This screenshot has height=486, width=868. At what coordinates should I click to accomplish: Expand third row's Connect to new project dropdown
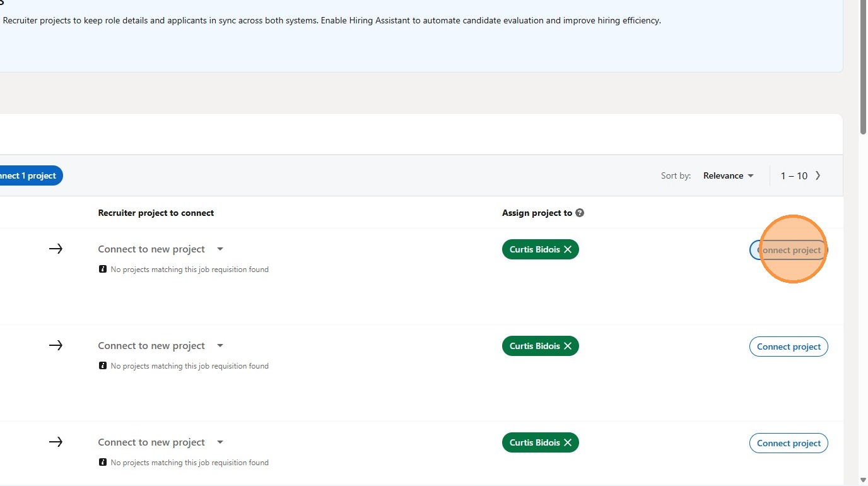pos(220,442)
